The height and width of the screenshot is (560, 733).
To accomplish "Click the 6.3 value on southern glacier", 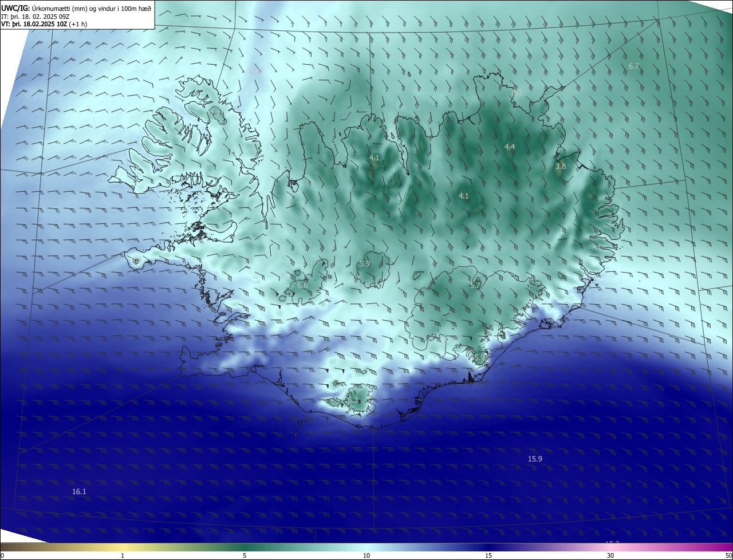I will coord(352,400).
